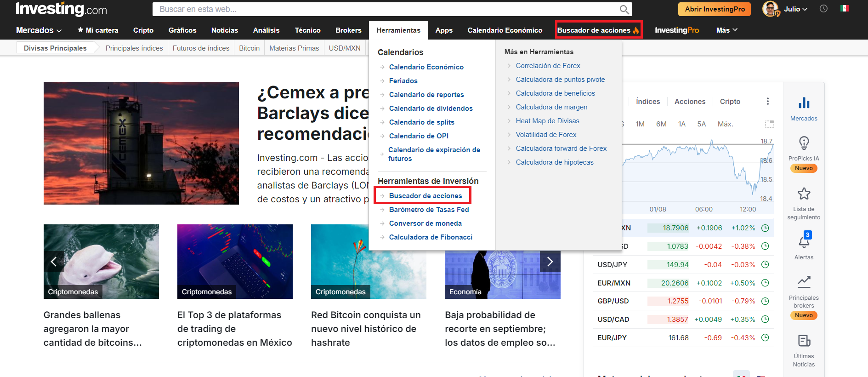Open Volatilidad de Forex link
Screen dimensions: 868x377
tap(546, 135)
